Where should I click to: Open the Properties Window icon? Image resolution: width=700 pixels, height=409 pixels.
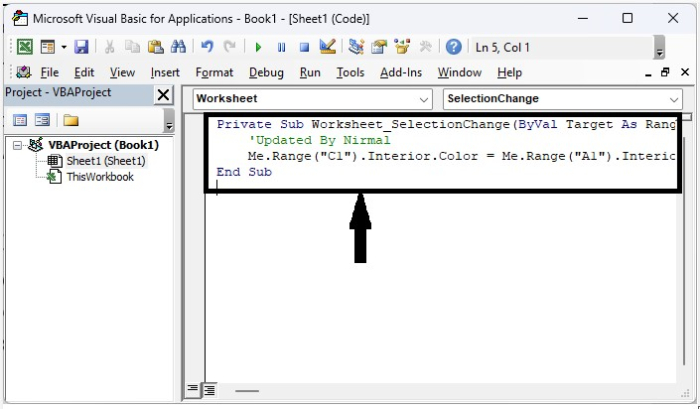click(379, 47)
